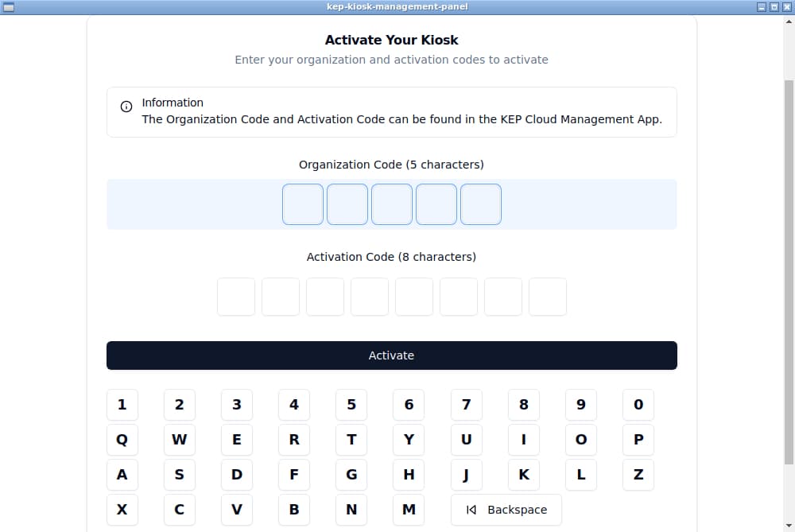Tap the K letter key
The width and height of the screenshot is (795, 532).
(524, 475)
